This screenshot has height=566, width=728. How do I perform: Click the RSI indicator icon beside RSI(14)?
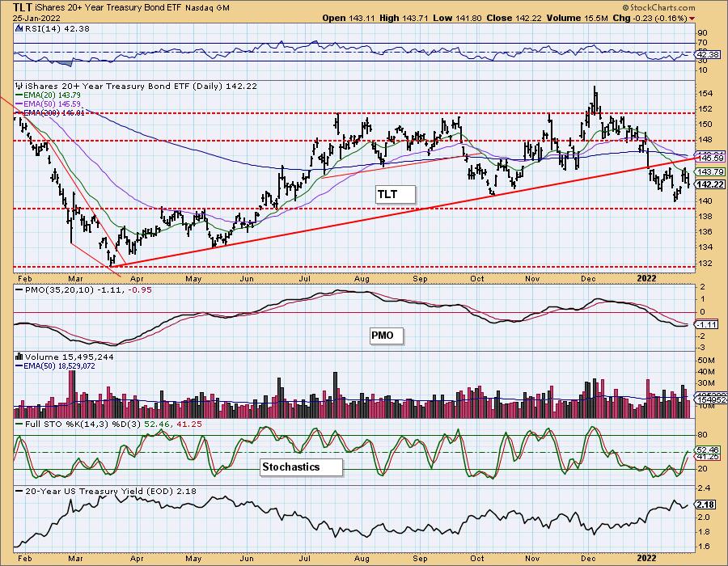click(19, 29)
